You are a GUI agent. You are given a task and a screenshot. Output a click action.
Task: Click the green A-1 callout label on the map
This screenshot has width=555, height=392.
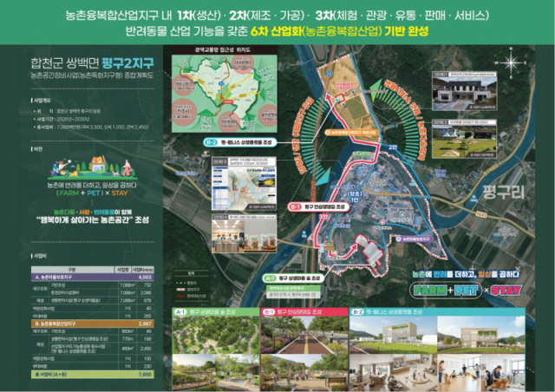271,278
